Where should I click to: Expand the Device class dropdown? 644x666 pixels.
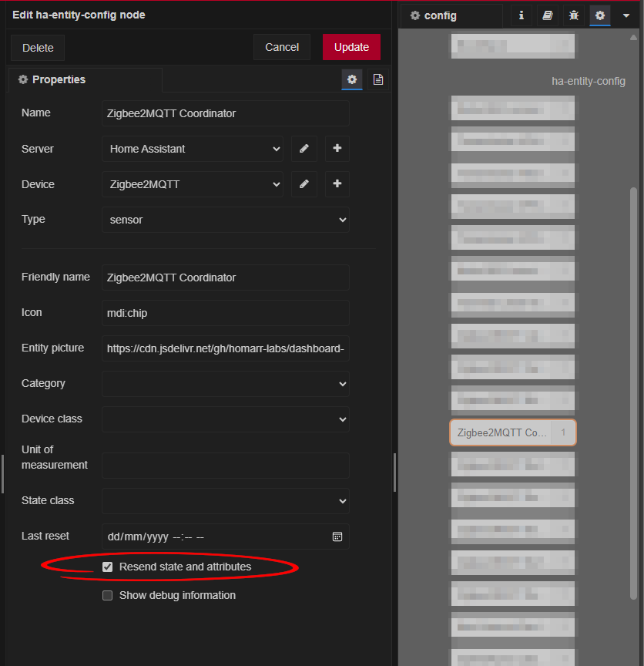click(x=226, y=419)
